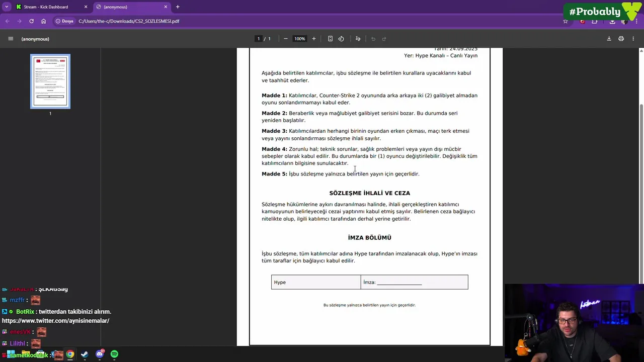This screenshot has width=644, height=362.
Task: Select the page 1 thumbnail
Action: 50,81
